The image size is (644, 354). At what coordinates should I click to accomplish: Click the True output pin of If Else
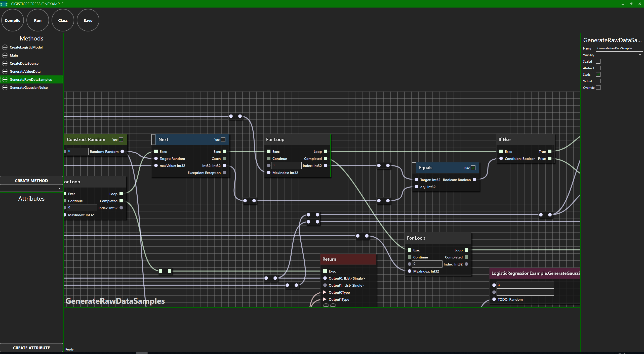click(x=550, y=151)
